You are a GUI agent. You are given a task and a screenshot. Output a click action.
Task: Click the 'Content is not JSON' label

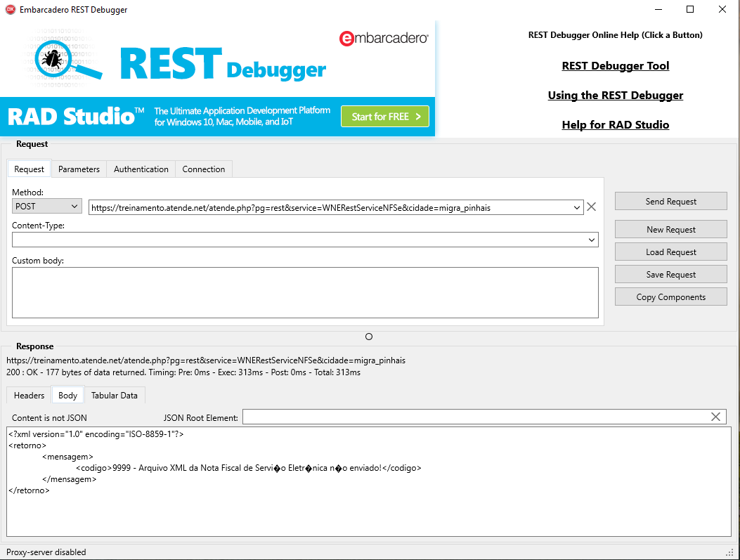[49, 418]
